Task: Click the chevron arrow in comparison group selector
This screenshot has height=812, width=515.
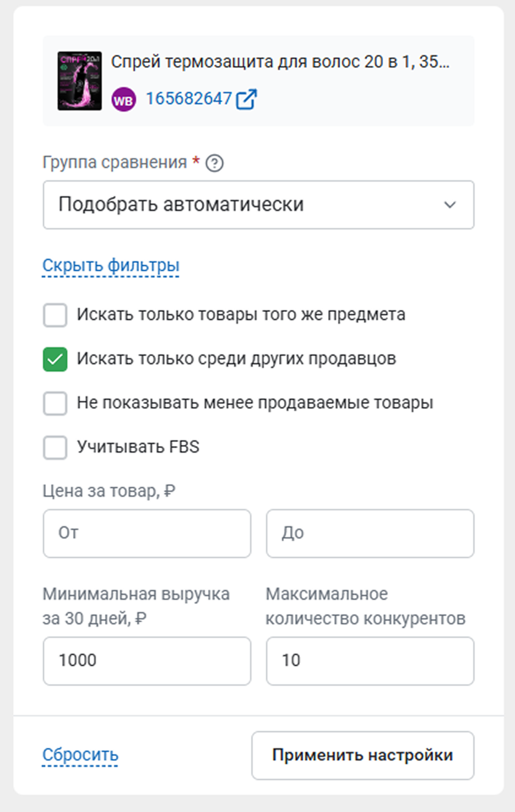Action: [450, 205]
